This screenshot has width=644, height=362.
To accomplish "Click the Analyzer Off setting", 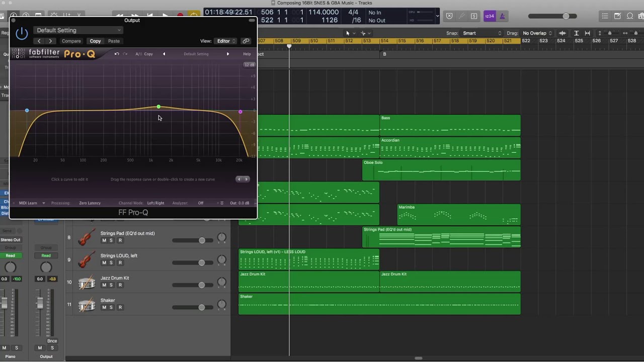I will click(x=201, y=203).
